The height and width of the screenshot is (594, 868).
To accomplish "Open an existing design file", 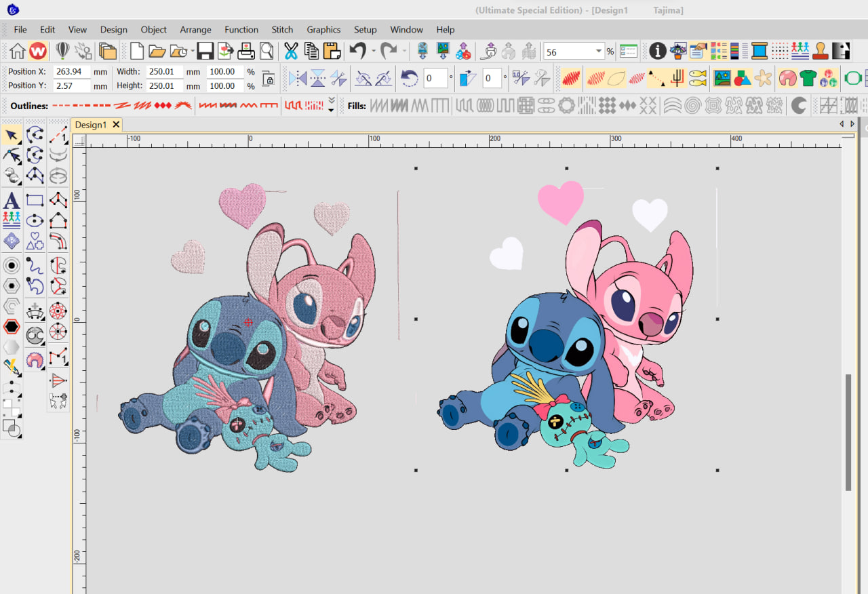I will click(x=157, y=51).
